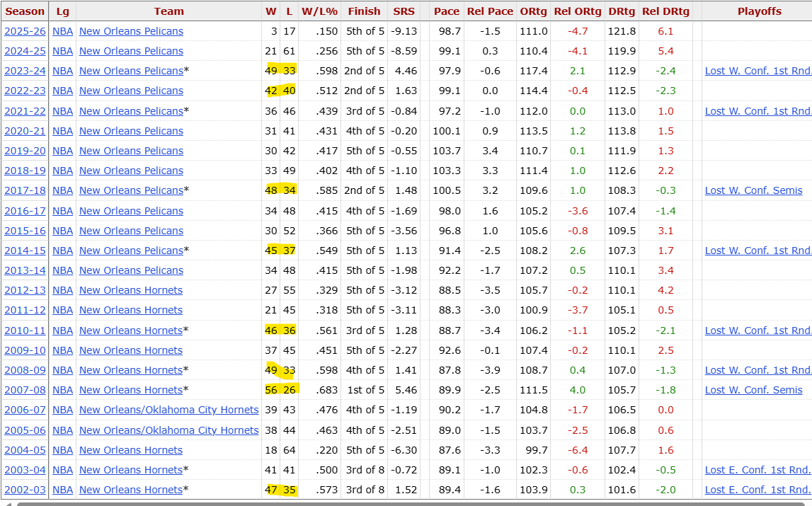This screenshot has width=812, height=506.
Task: Open the 2007-08 season link
Action: 25,389
